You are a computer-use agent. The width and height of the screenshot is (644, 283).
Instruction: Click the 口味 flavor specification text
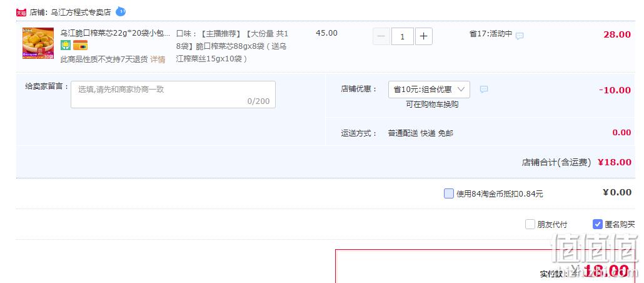233,46
